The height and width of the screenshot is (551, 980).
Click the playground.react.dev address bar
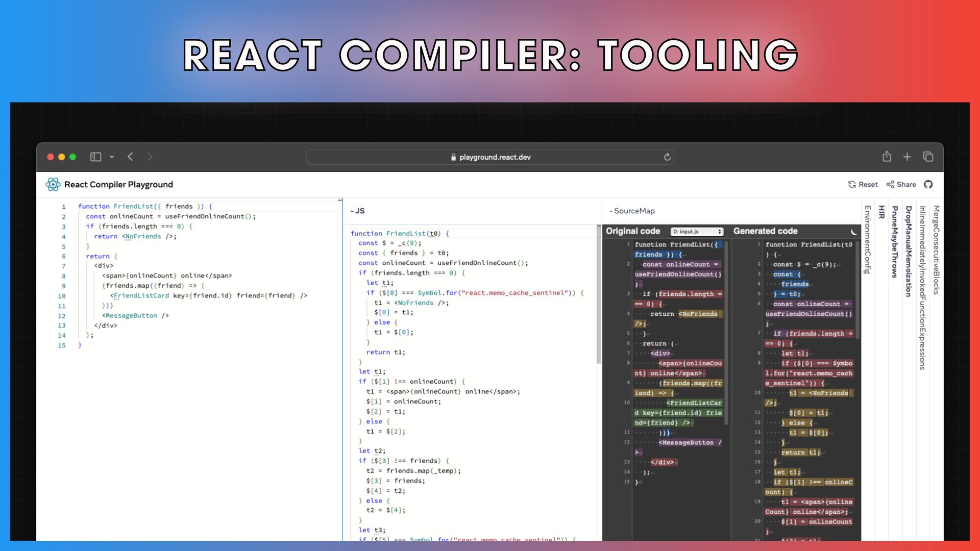pos(490,157)
